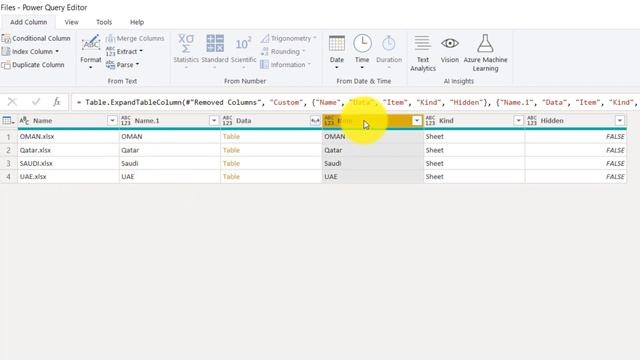
Task: Add a Conditional Column
Action: [x=36, y=38]
